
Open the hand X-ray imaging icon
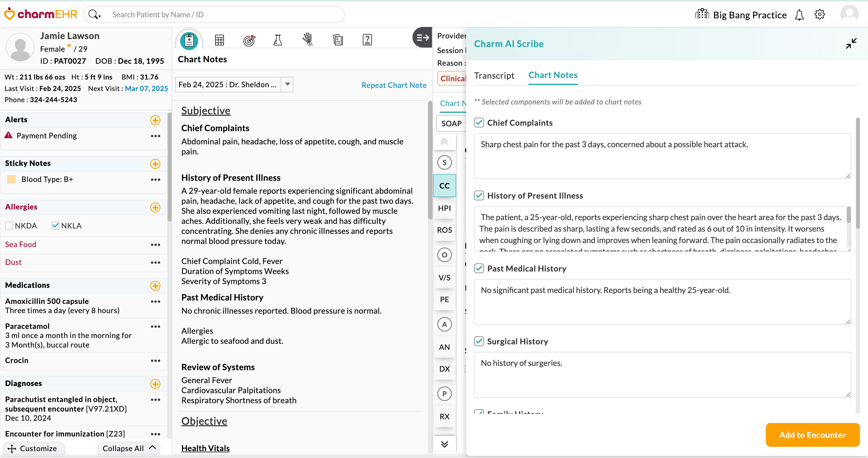click(x=307, y=40)
